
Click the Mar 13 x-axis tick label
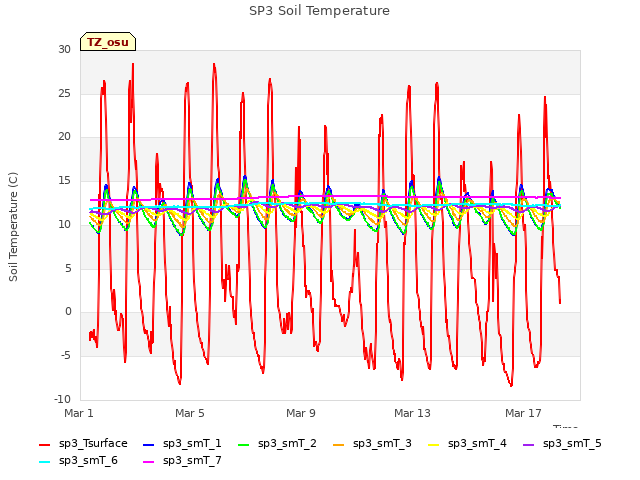pos(412,413)
